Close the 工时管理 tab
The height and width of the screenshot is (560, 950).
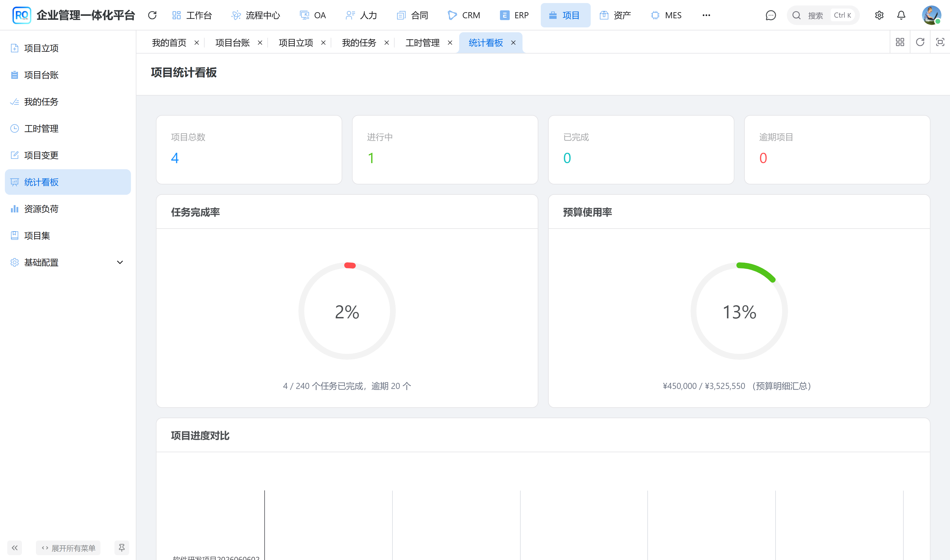tap(450, 43)
